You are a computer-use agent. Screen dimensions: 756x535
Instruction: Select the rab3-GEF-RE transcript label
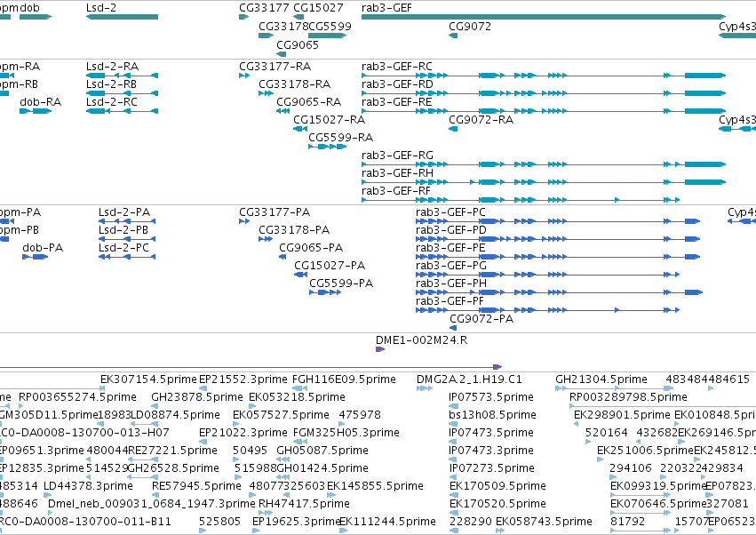pos(397,102)
